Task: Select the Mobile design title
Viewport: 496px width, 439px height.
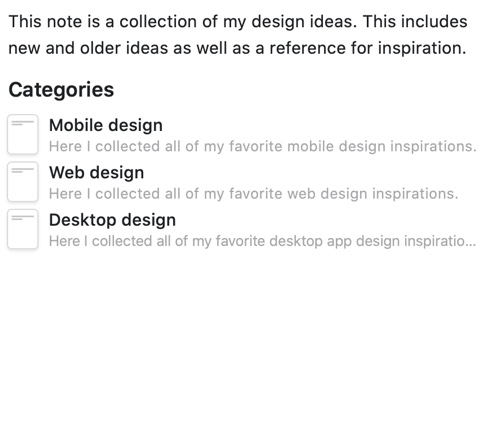Action: 106,126
